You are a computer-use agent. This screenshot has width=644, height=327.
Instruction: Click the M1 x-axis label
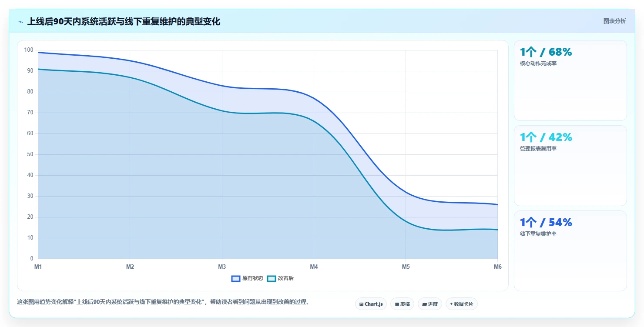coord(38,267)
